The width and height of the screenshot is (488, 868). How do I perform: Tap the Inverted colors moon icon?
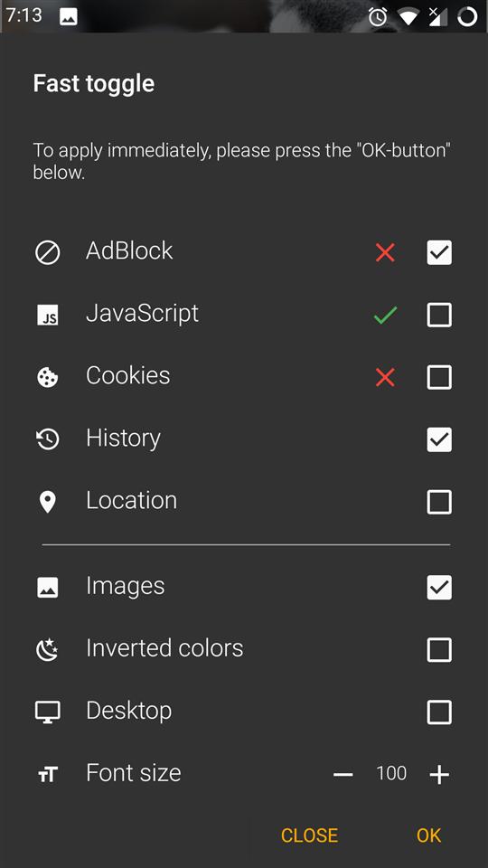pyautogui.click(x=48, y=650)
